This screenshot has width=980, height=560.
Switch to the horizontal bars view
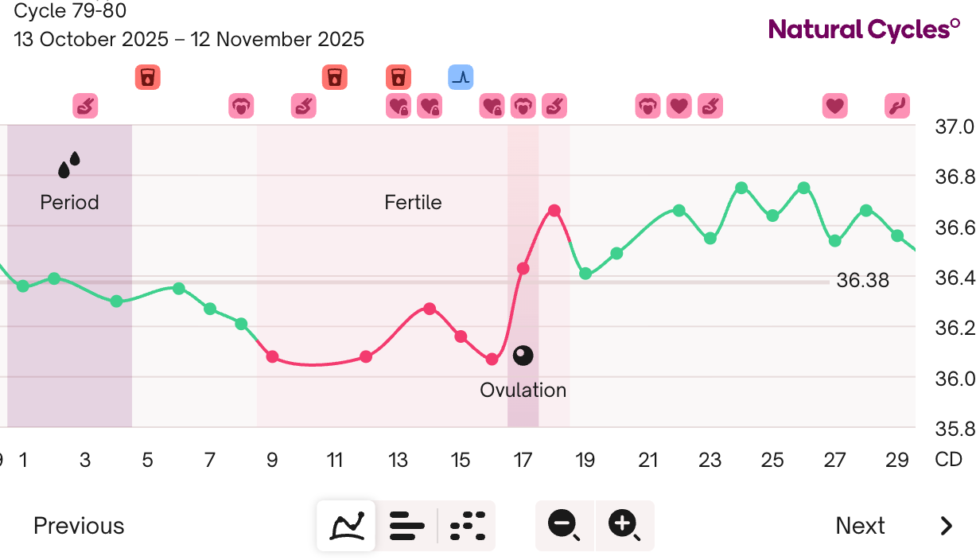407,526
